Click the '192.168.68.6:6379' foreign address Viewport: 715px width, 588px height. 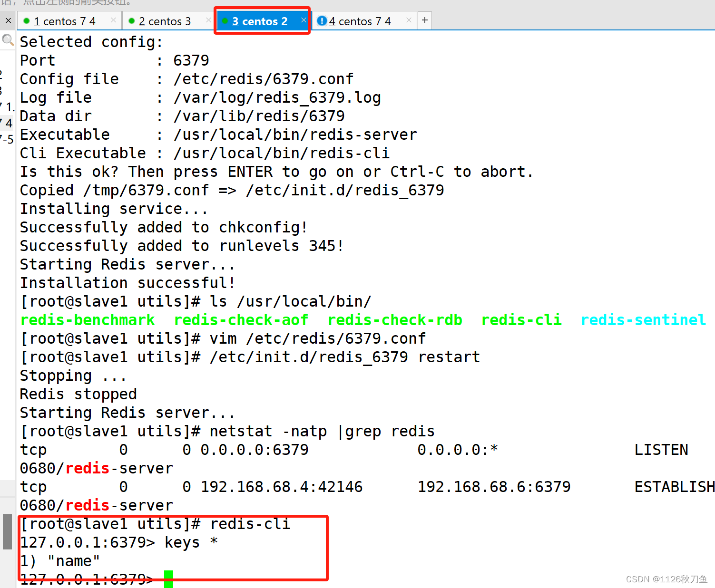(494, 487)
